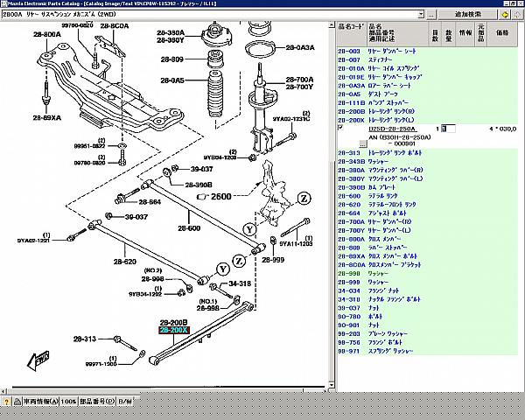
Task: Click 34-318 label in diagram
Action: coord(240,283)
